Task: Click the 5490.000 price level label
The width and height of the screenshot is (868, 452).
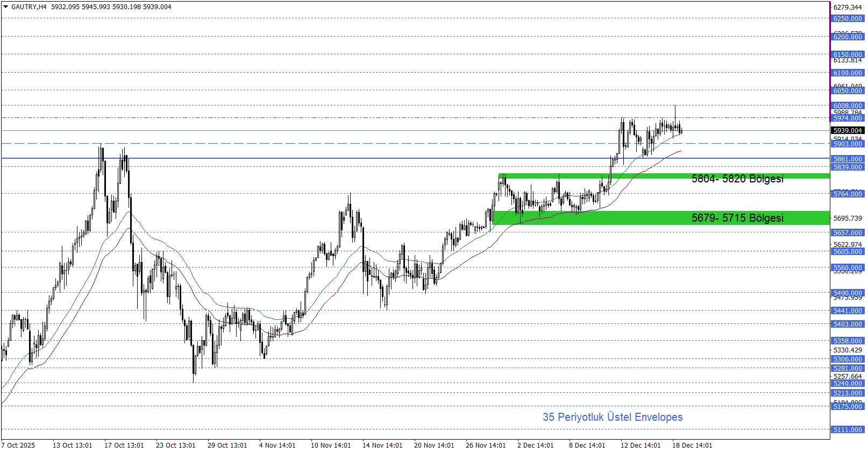Action: (848, 293)
